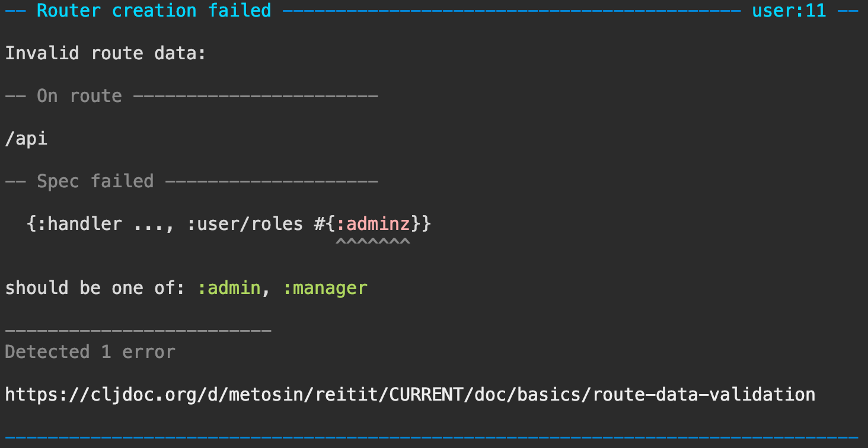Click the short dashed line above 'Detected'
The height and width of the screenshot is (448, 868).
pos(138,330)
